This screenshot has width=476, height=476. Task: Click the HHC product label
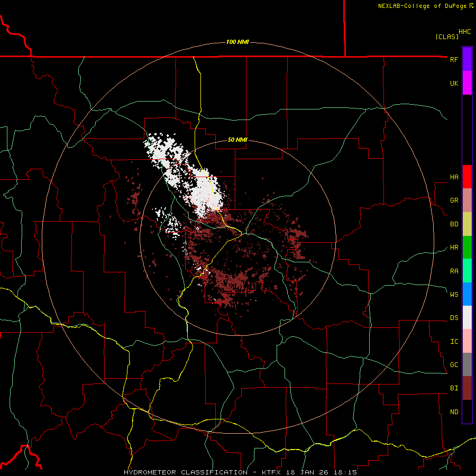point(464,32)
